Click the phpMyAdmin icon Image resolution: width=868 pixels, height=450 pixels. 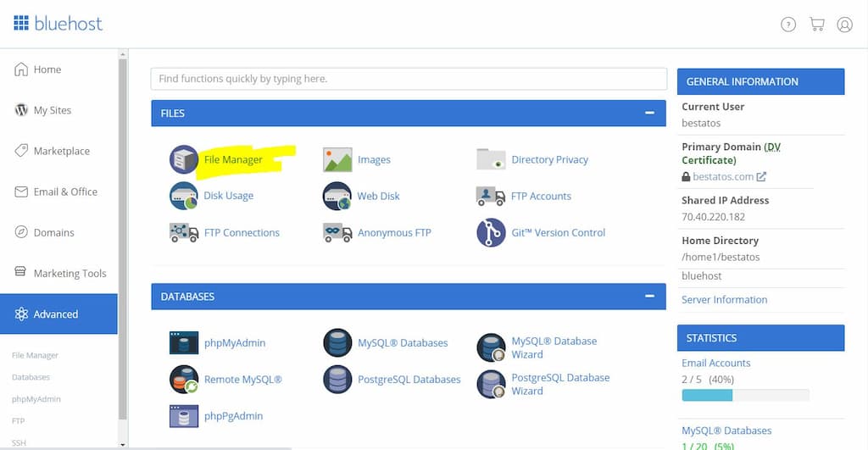point(184,342)
